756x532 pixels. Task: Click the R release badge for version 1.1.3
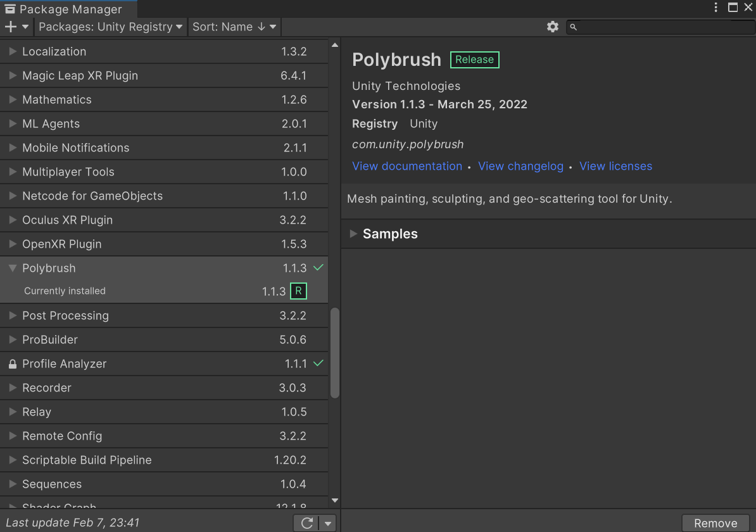click(x=298, y=291)
